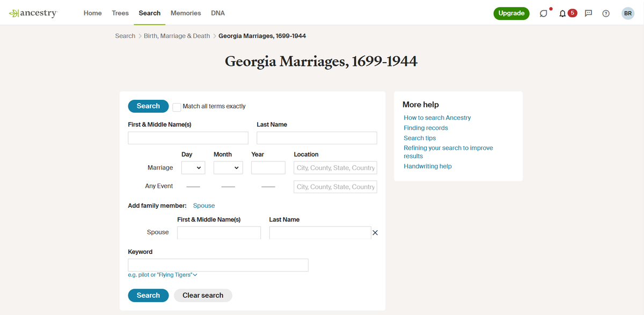The width and height of the screenshot is (644, 315).
Task: Expand the keyword examples like 'Flying Tigers'
Action: [163, 274]
